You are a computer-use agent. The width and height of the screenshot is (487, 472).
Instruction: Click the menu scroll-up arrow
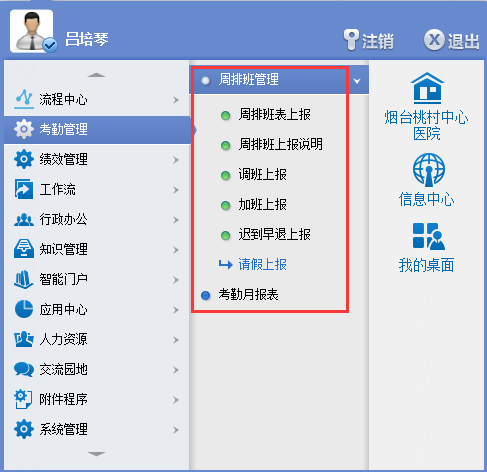(96, 75)
